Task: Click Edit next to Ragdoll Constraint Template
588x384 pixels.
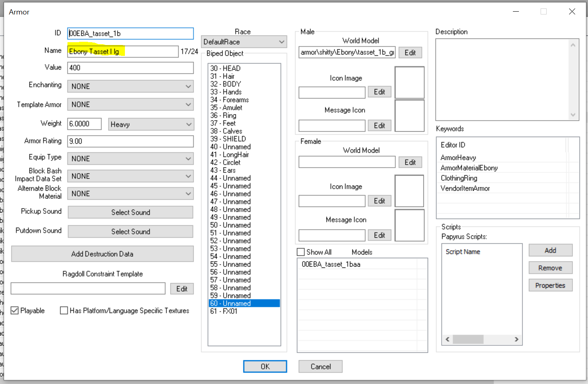Action: 182,289
